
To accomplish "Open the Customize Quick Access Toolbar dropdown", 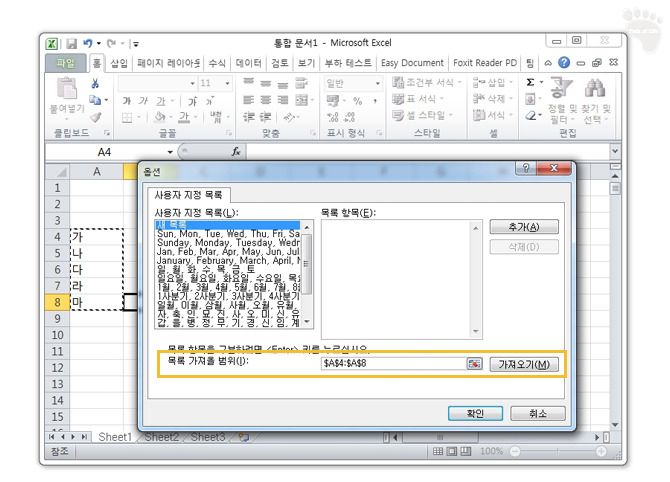I will point(135,44).
